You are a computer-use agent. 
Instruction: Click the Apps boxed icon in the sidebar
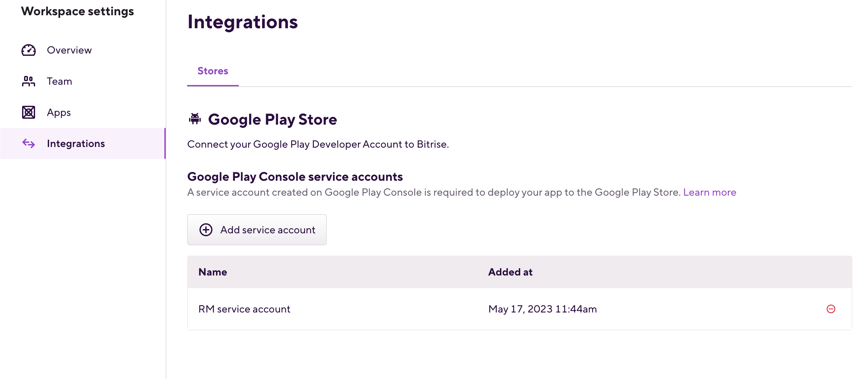(x=28, y=112)
